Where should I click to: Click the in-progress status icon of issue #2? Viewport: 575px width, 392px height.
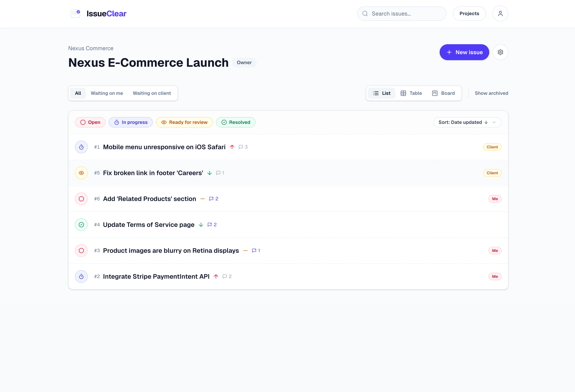[81, 277]
